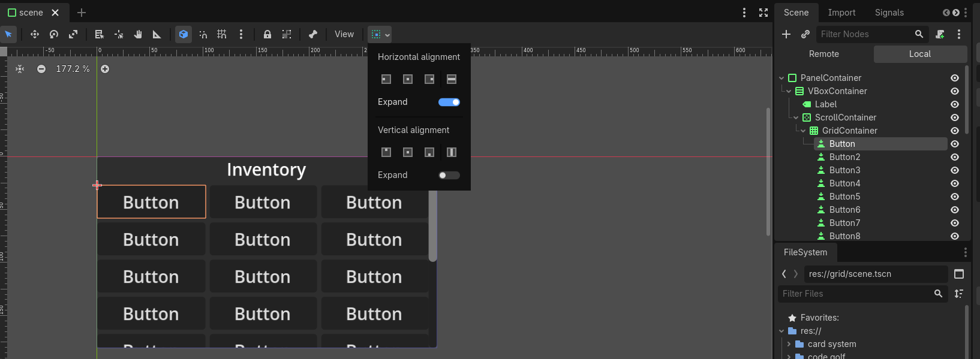Screen dimensions: 980x359
Task: Click the Add Child Node plus icon
Action: tap(786, 34)
